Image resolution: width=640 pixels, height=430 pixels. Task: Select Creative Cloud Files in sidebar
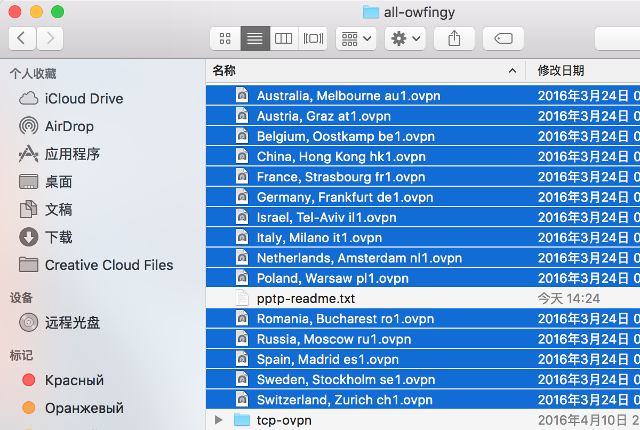108,265
